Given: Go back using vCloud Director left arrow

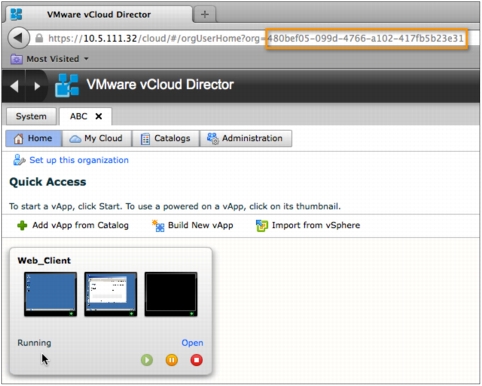Looking at the screenshot, I should [14, 86].
